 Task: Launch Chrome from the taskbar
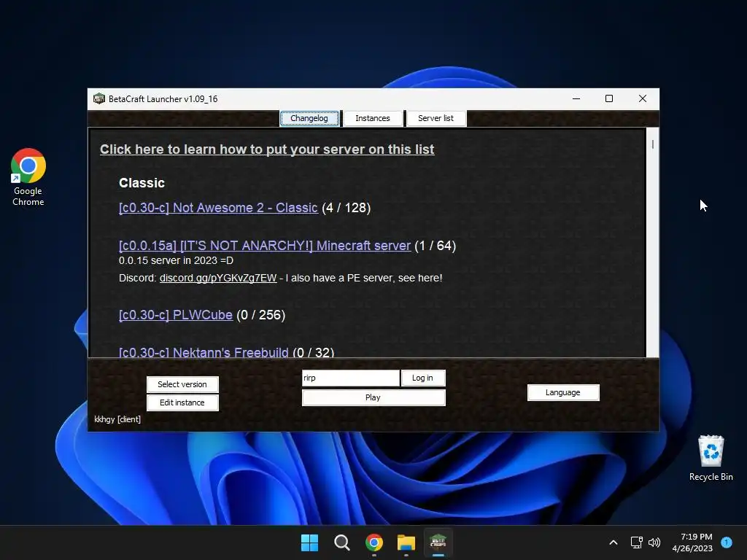pyautogui.click(x=374, y=542)
